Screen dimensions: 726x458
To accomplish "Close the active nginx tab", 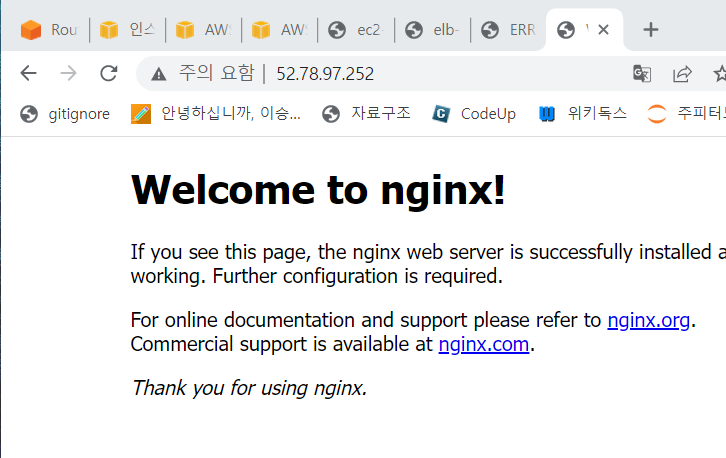I will [x=603, y=30].
